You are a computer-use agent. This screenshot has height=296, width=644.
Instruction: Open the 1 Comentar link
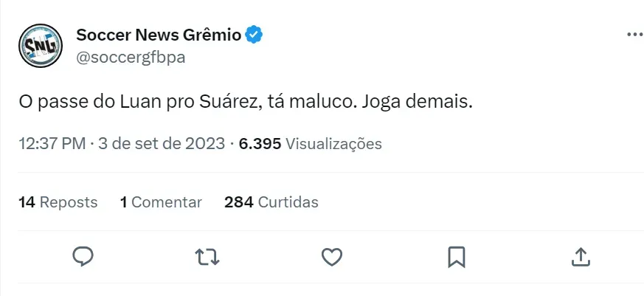161,202
